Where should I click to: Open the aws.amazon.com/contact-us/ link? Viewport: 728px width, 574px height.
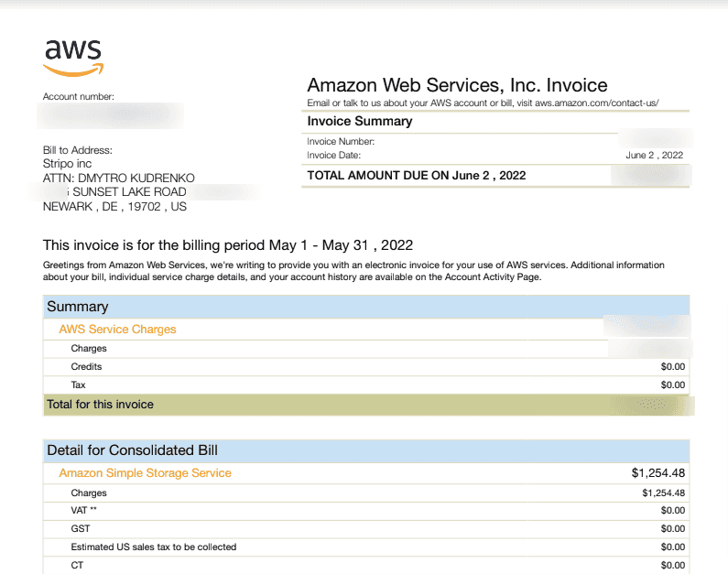(596, 103)
